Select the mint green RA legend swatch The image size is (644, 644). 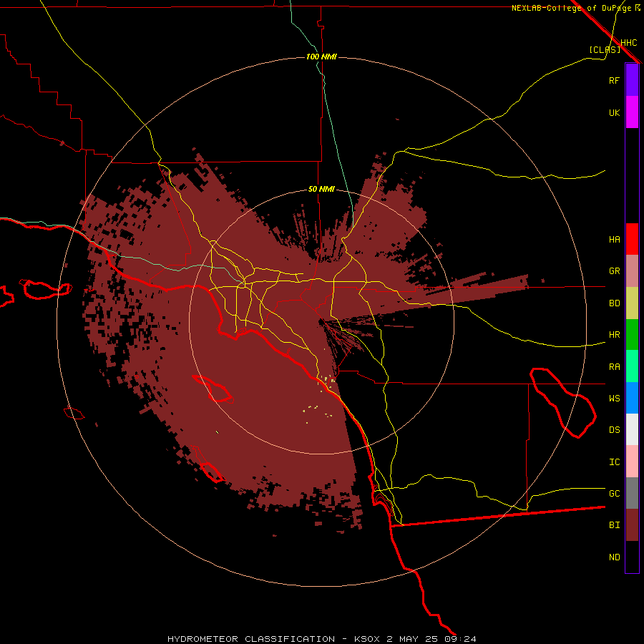632,366
